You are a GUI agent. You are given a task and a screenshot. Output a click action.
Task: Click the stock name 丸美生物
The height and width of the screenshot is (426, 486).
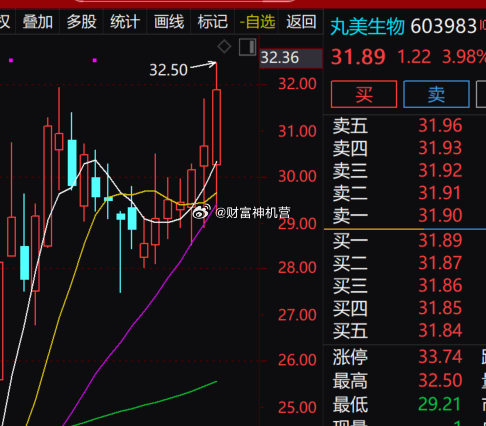click(x=367, y=26)
